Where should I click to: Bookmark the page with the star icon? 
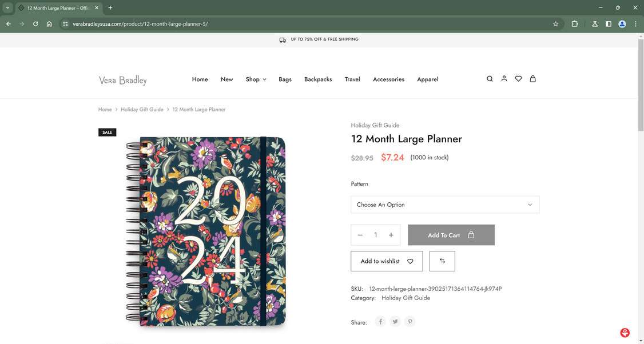pyautogui.click(x=555, y=23)
